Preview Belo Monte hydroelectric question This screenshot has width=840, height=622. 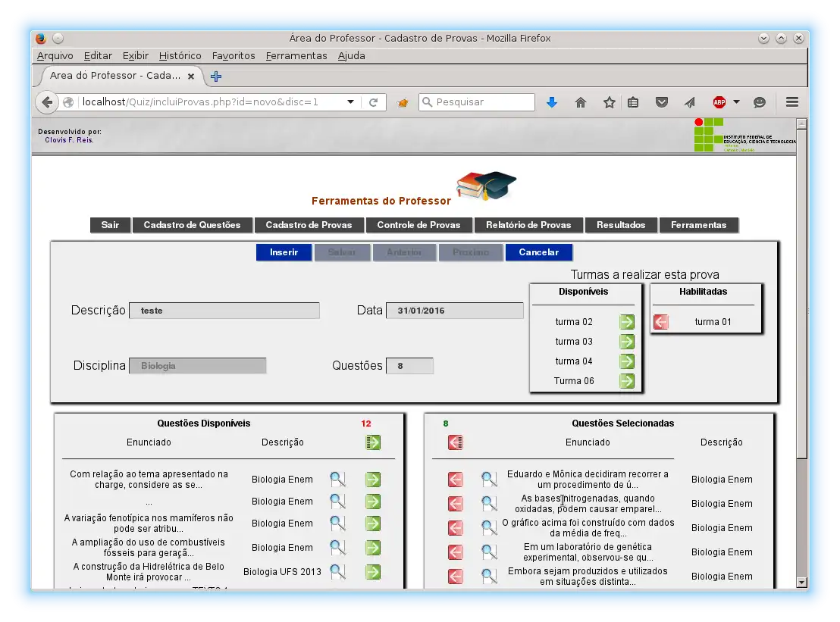pyautogui.click(x=337, y=572)
